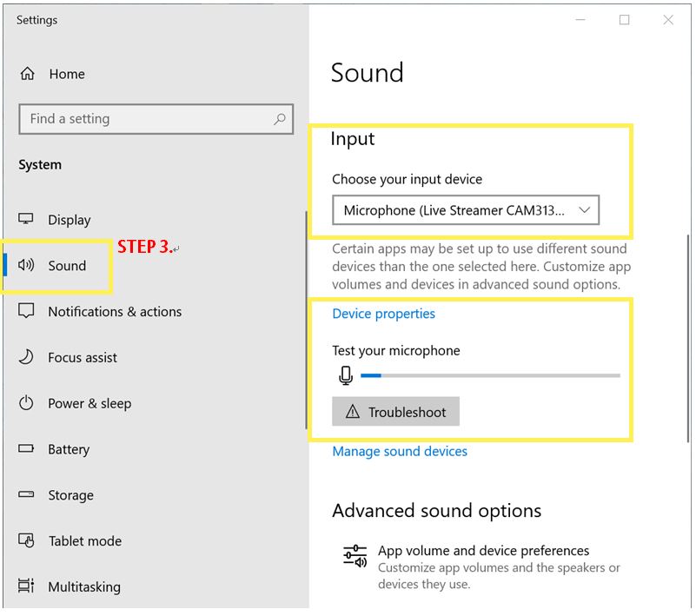Viewport: 696px width, 616px height.
Task: Click the microphone icon under Test your microphone
Action: pos(346,375)
